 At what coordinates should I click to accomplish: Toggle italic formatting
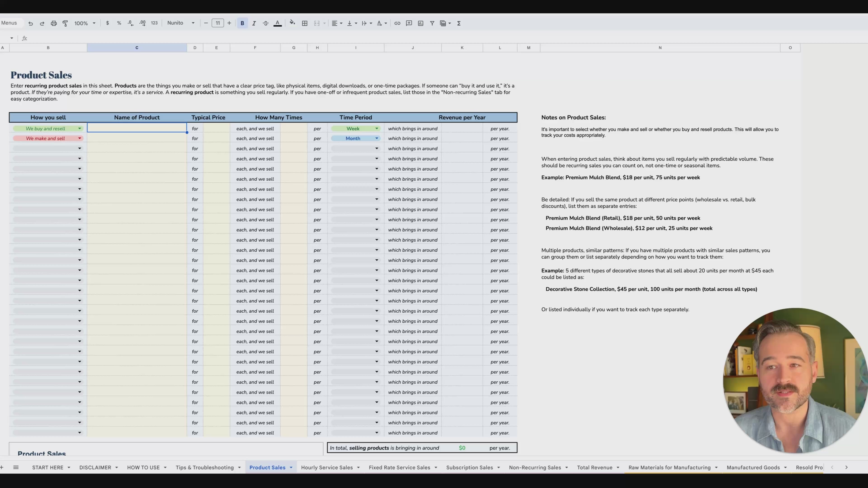254,23
